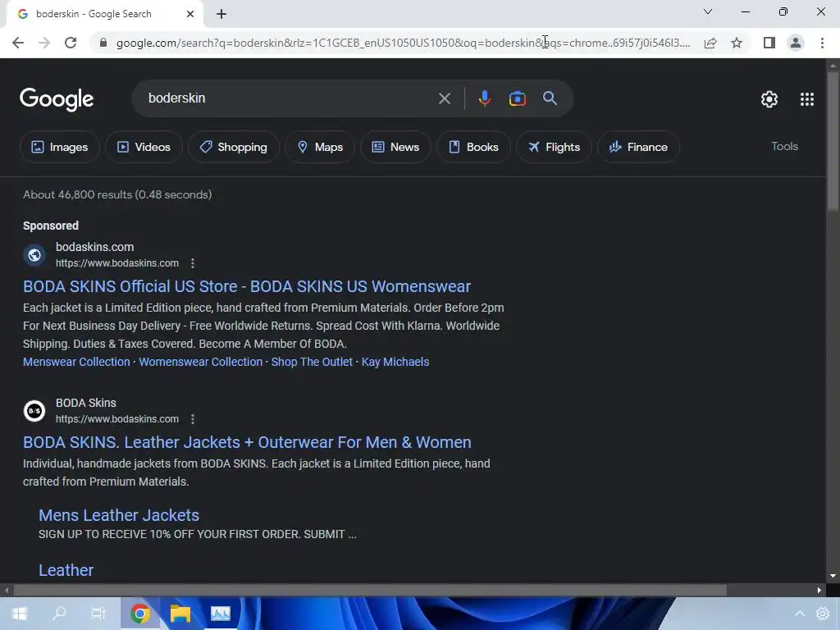Viewport: 840px width, 630px height.
Task: Click the address bar URL
Action: click(x=403, y=43)
